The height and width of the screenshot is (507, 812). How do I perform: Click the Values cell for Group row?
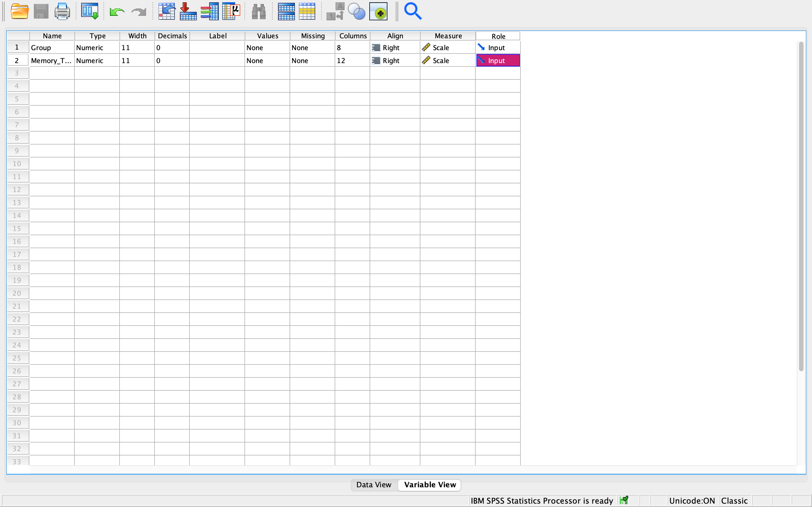coord(267,48)
